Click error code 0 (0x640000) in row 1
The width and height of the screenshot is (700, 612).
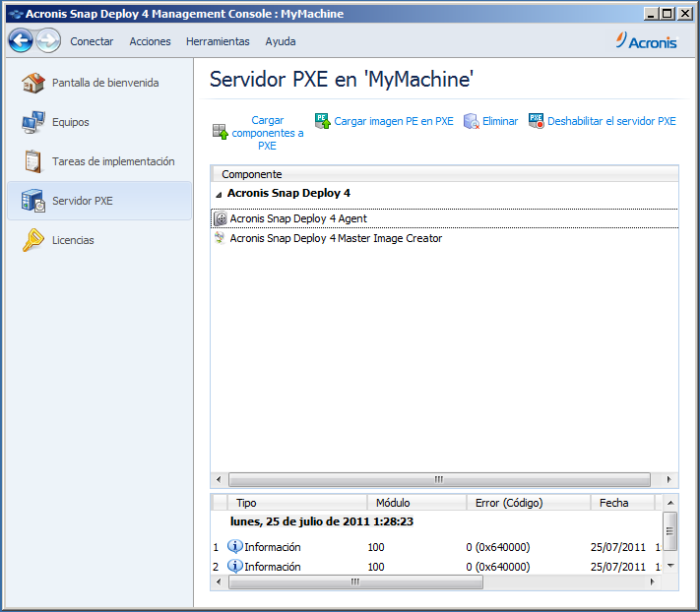click(x=498, y=547)
